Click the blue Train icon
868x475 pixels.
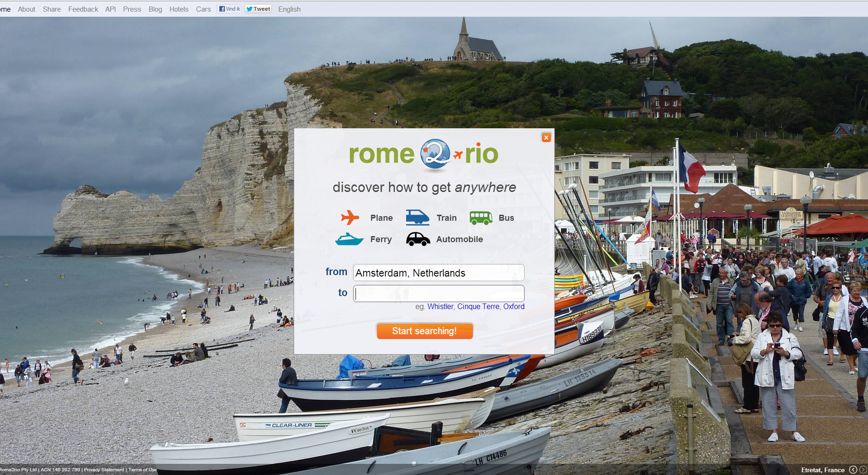pyautogui.click(x=417, y=218)
